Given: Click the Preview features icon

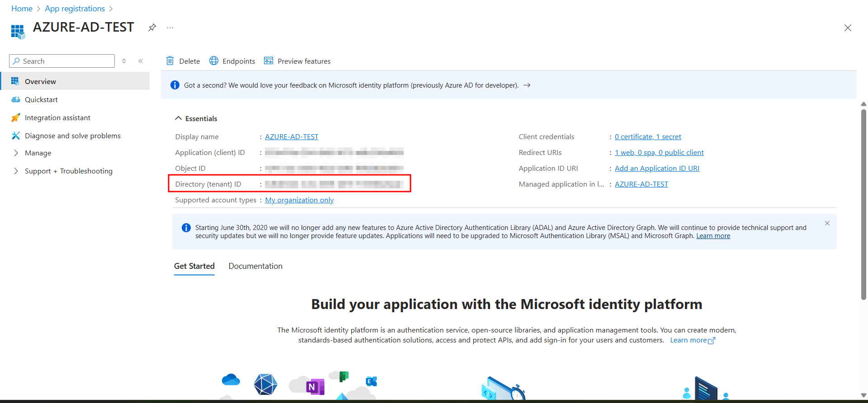Looking at the screenshot, I should point(269,61).
